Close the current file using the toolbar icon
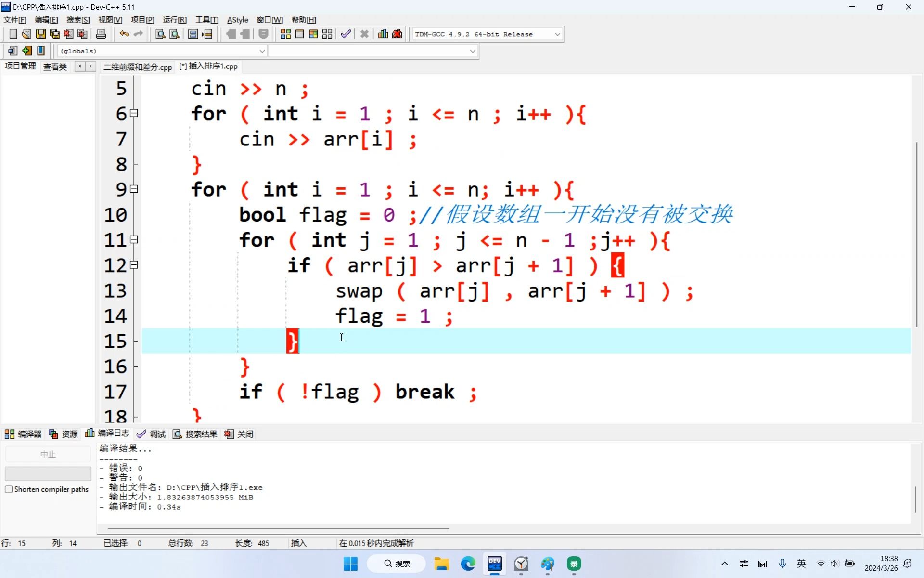The image size is (924, 578). pyautogui.click(x=68, y=34)
